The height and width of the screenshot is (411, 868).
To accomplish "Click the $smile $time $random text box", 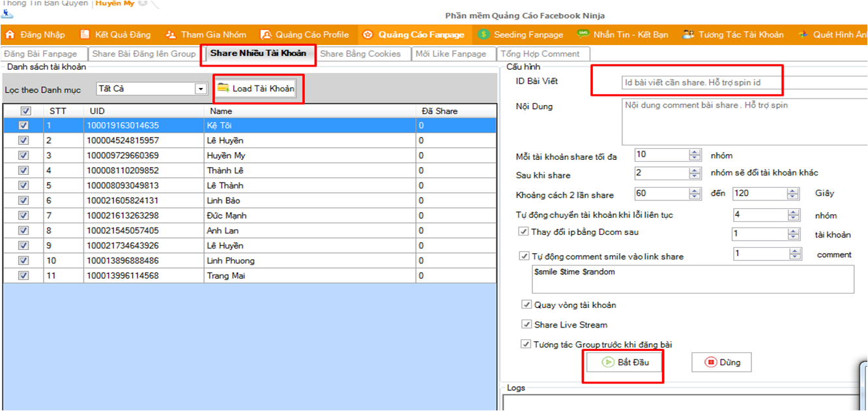I will point(693,279).
